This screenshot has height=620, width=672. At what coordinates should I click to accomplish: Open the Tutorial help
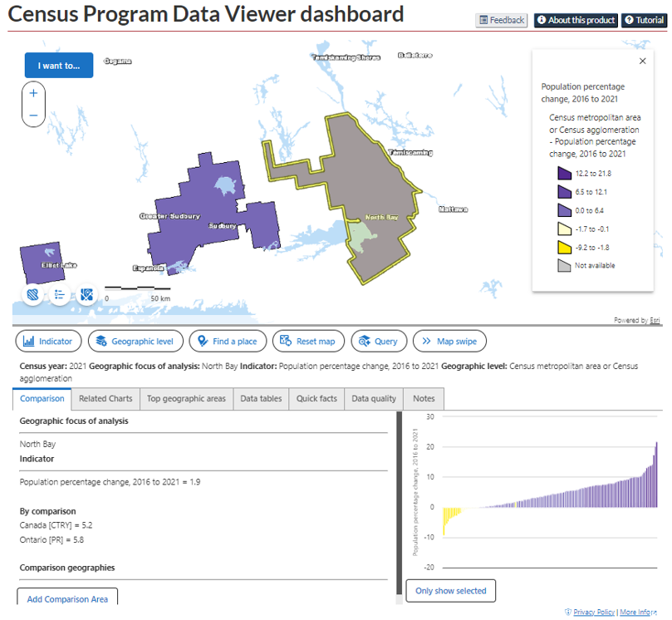coord(644,20)
